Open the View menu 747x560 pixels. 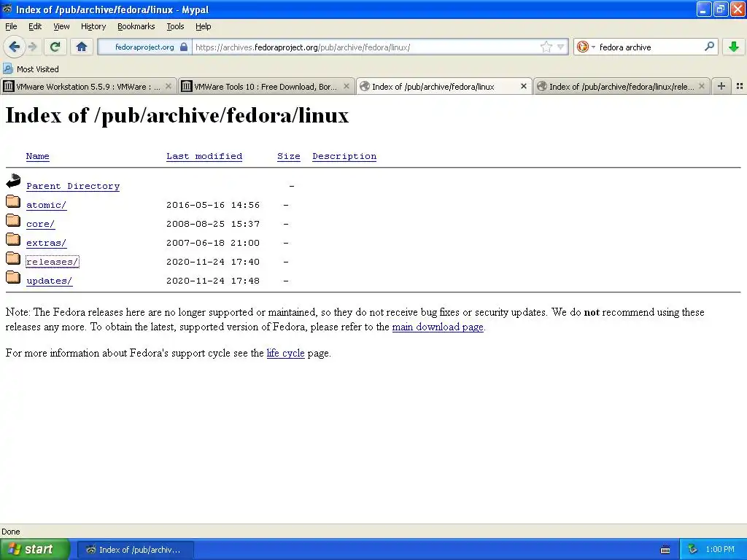[61, 26]
